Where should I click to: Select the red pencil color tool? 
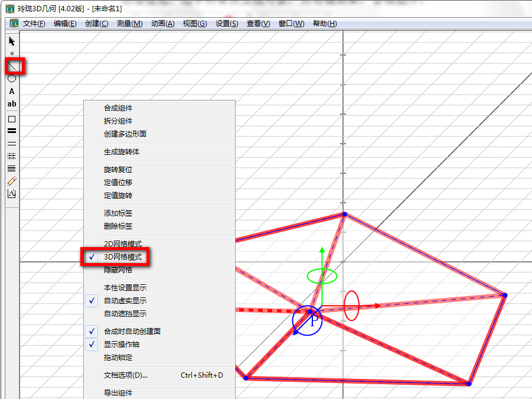click(12, 181)
